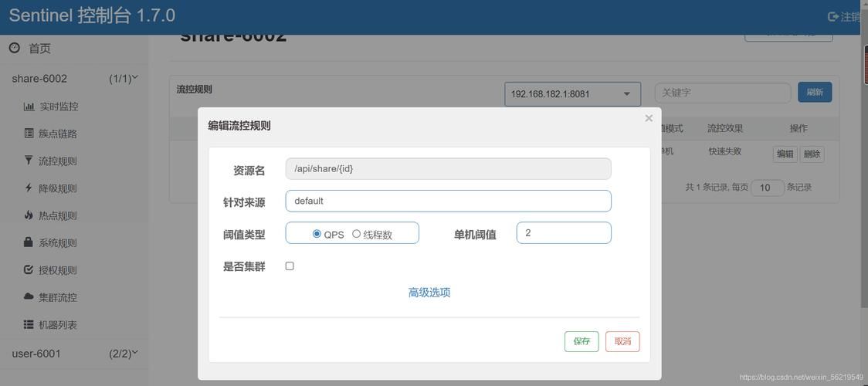The height and width of the screenshot is (386, 868).
Task: Select the QPS threshold type radio
Action: point(317,234)
